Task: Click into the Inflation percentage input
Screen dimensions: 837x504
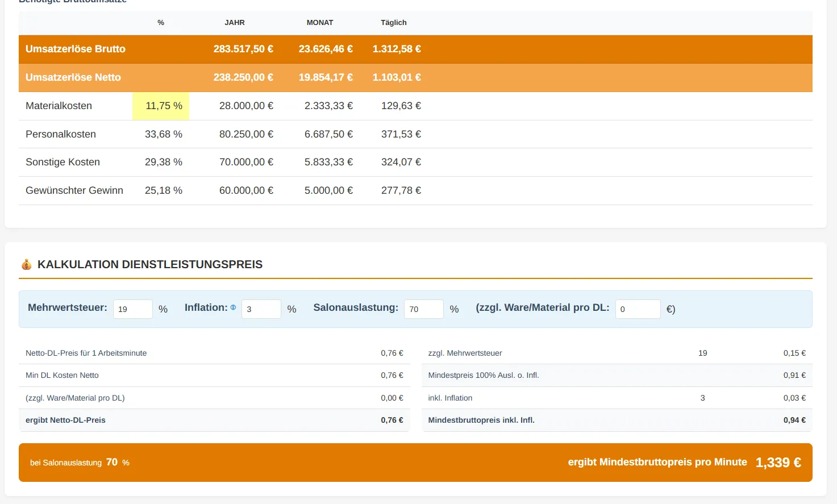Action: coord(261,309)
